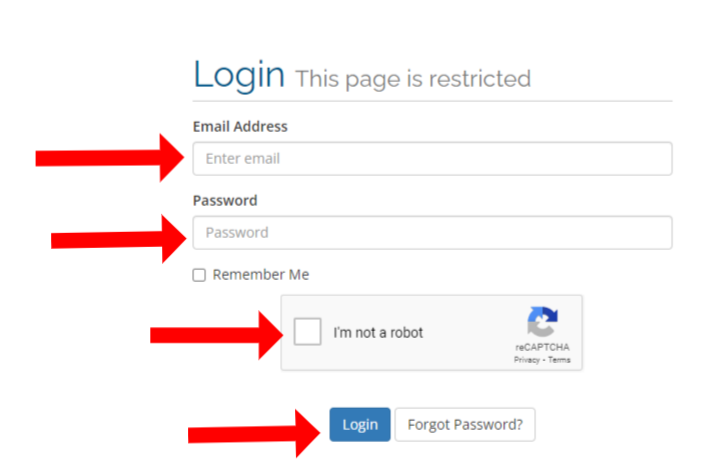Click the I'm not a robot text
Viewport: 723px width, 460px height.
378,332
